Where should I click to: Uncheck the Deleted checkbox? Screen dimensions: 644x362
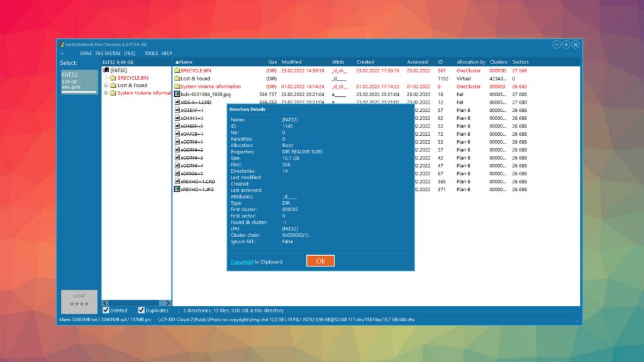click(106, 310)
